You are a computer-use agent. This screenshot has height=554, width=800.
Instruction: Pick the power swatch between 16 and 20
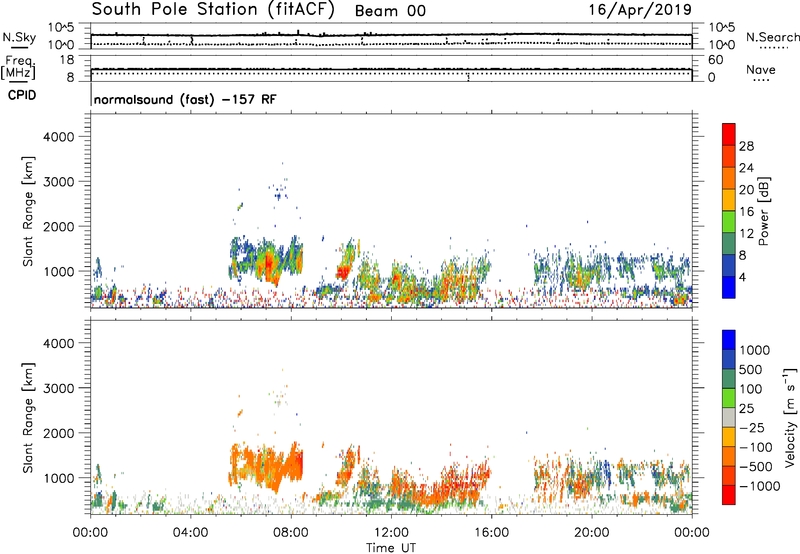pyautogui.click(x=729, y=199)
